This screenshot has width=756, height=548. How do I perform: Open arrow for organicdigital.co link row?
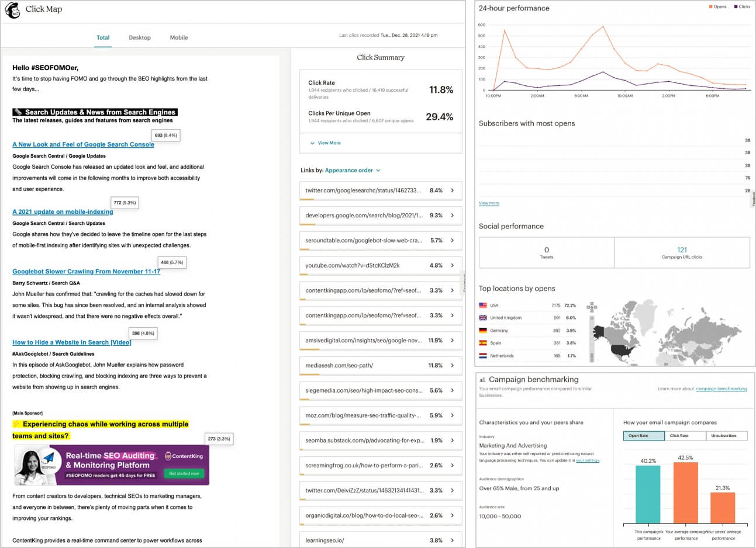[x=453, y=515]
